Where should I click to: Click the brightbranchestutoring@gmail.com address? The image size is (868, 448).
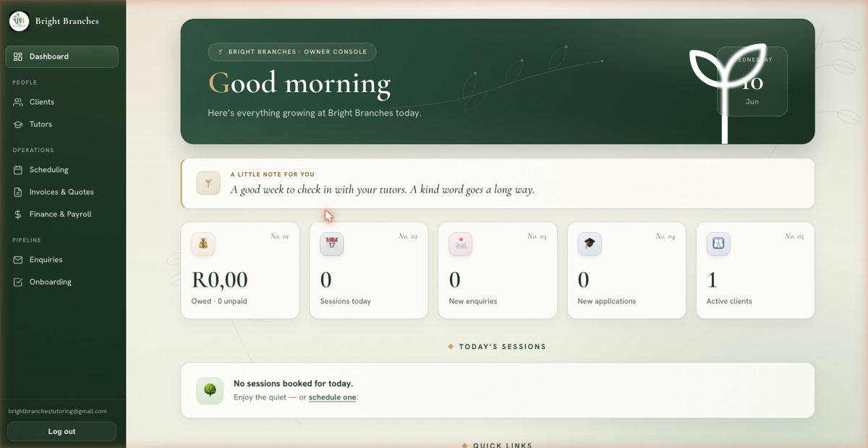tap(58, 411)
